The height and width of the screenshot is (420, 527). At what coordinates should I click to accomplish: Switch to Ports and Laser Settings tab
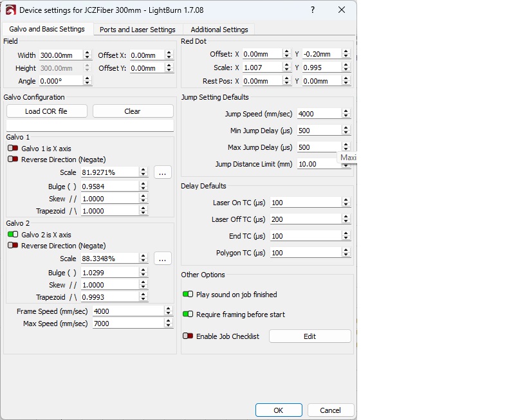pos(137,30)
